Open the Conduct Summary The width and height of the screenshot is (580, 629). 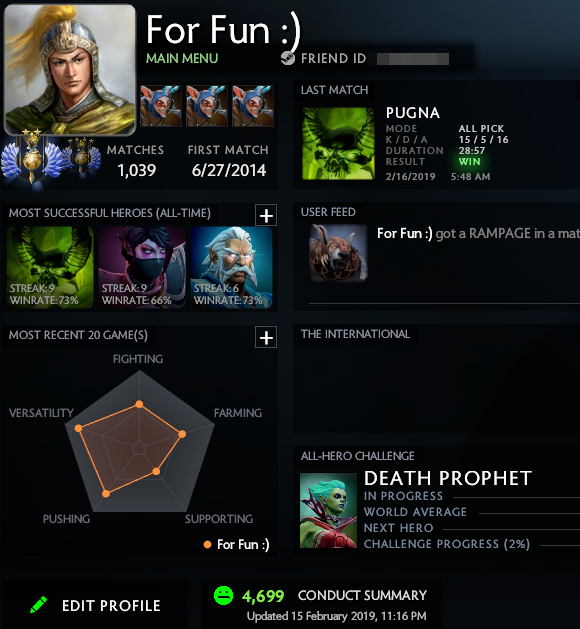click(362, 595)
